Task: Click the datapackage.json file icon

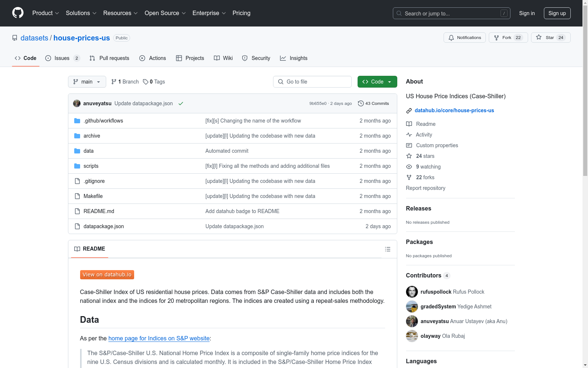Action: tap(77, 226)
